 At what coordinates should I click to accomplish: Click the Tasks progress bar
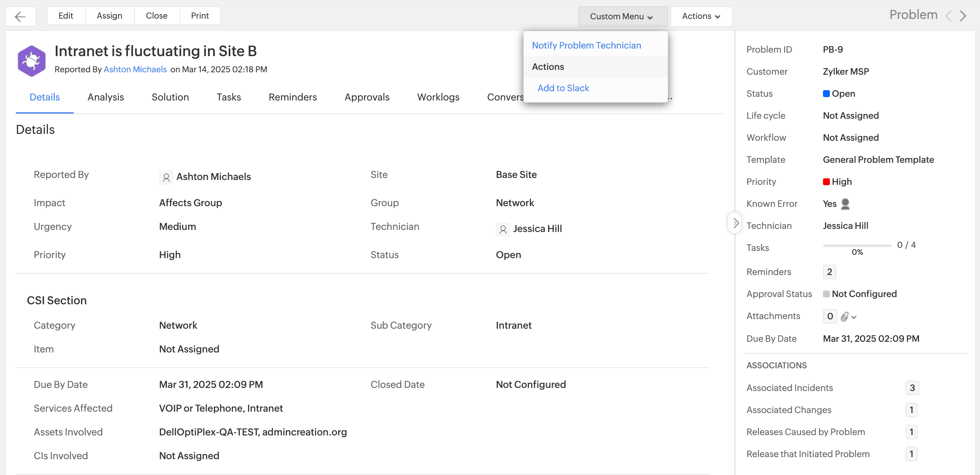pos(857,246)
